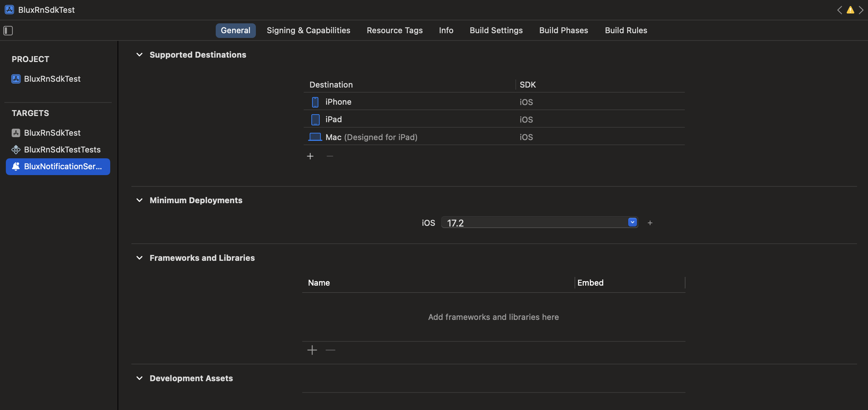The image size is (868, 410).
Task: Click the Destination column header
Action: point(331,85)
